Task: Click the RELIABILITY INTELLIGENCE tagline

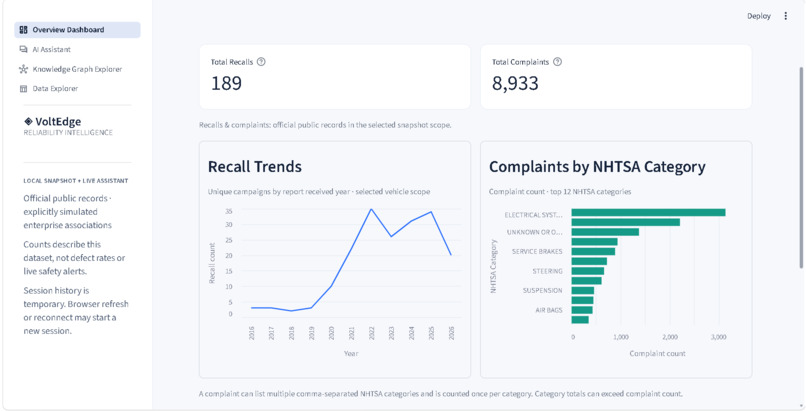Action: 68,133
